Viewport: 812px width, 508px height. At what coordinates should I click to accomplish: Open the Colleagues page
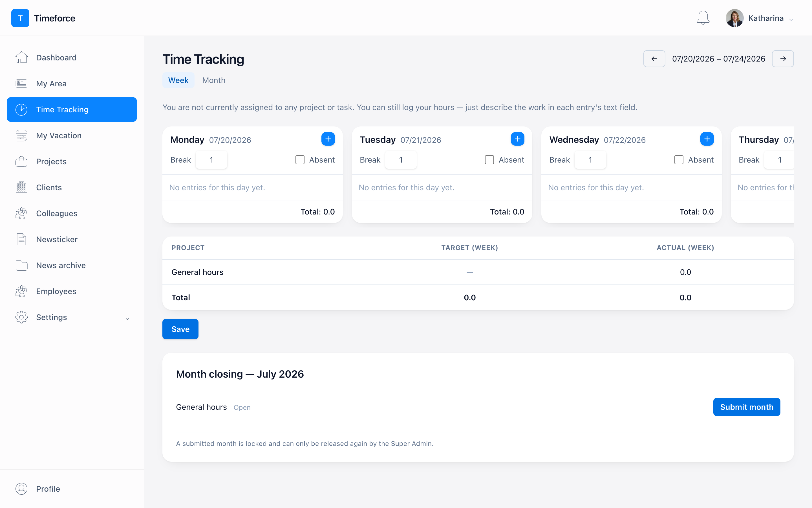click(x=72, y=213)
